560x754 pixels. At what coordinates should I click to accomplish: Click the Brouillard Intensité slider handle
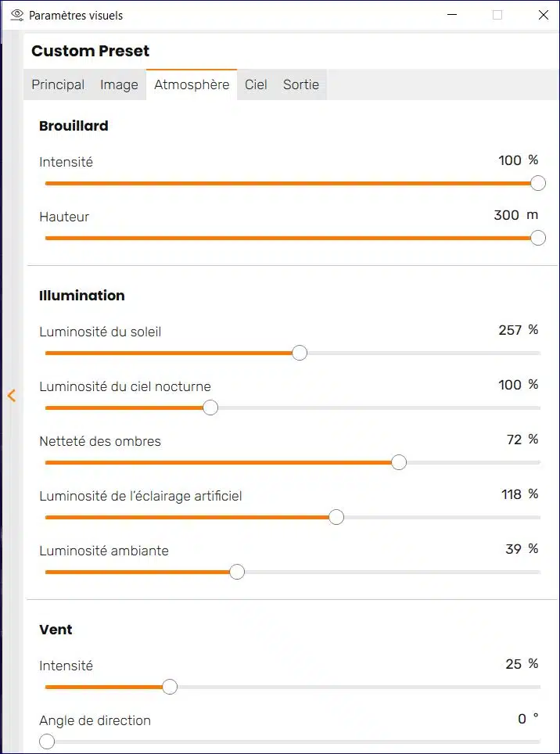[538, 183]
